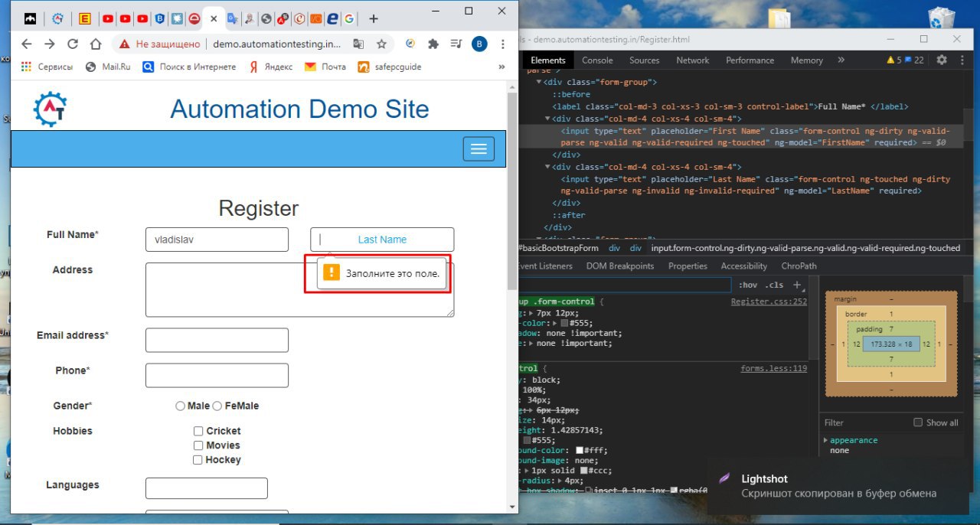Switch to the yellow E browser tab
The width and height of the screenshot is (980, 525).
pos(84,18)
